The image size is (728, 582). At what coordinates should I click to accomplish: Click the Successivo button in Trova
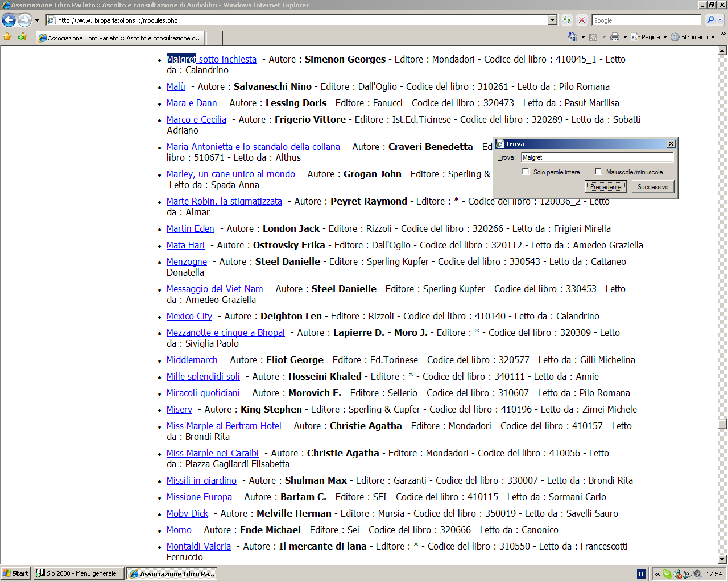pyautogui.click(x=653, y=187)
